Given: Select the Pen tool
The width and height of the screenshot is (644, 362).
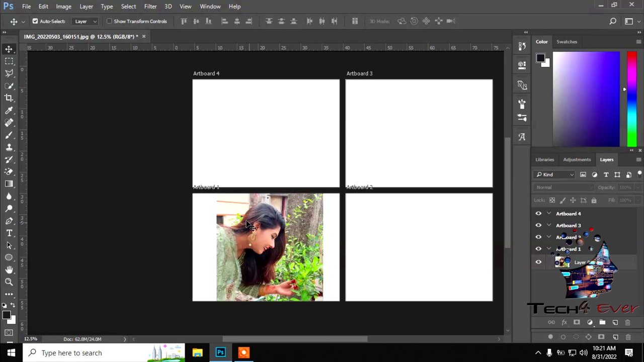Looking at the screenshot, I should [x=9, y=221].
